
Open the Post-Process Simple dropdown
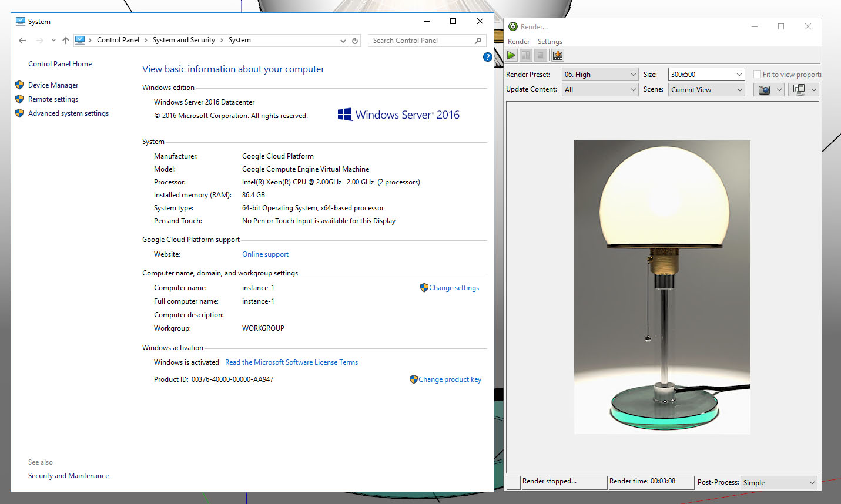tap(779, 483)
